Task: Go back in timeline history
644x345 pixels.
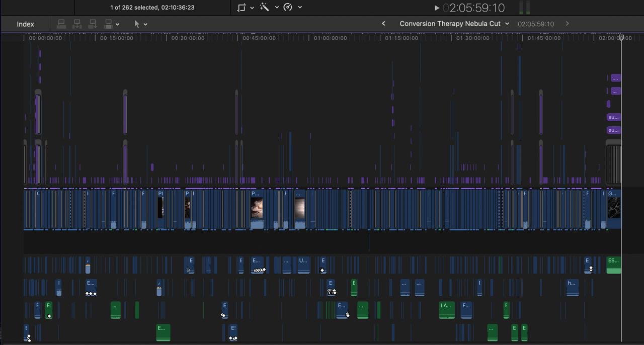Action: tap(383, 24)
